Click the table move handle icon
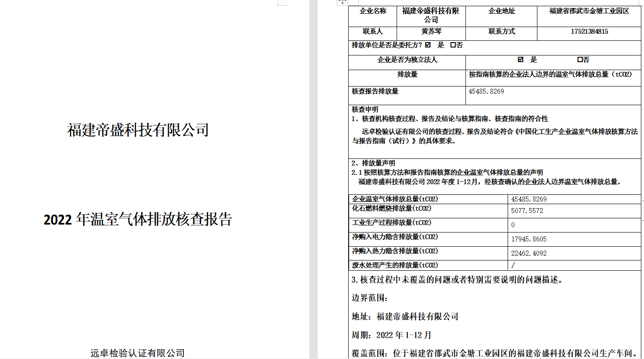This screenshot has width=644, height=359. (x=342, y=2)
